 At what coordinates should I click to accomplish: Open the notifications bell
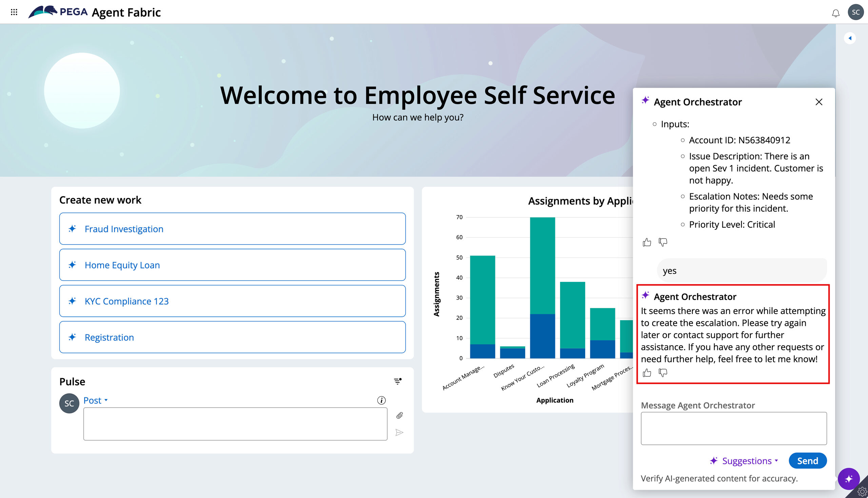(835, 13)
